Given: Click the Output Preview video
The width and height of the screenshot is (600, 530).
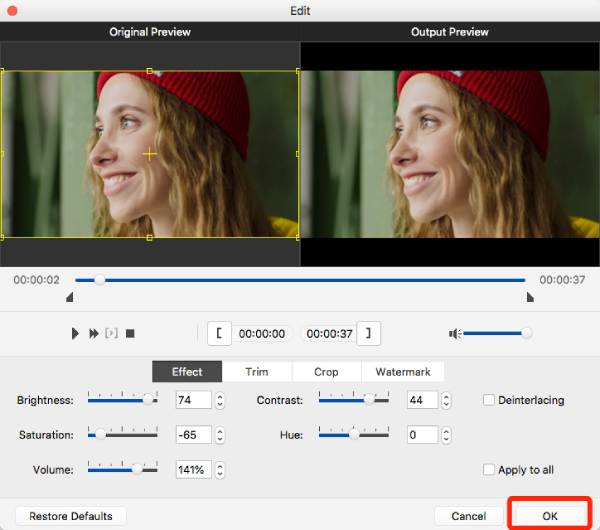Looking at the screenshot, I should tap(450, 154).
